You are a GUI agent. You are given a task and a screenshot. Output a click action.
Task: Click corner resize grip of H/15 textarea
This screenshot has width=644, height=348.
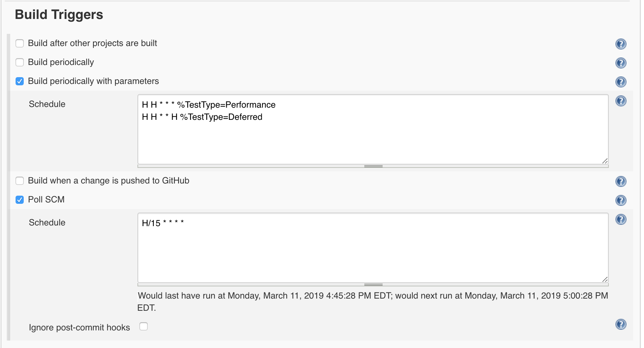tap(605, 280)
